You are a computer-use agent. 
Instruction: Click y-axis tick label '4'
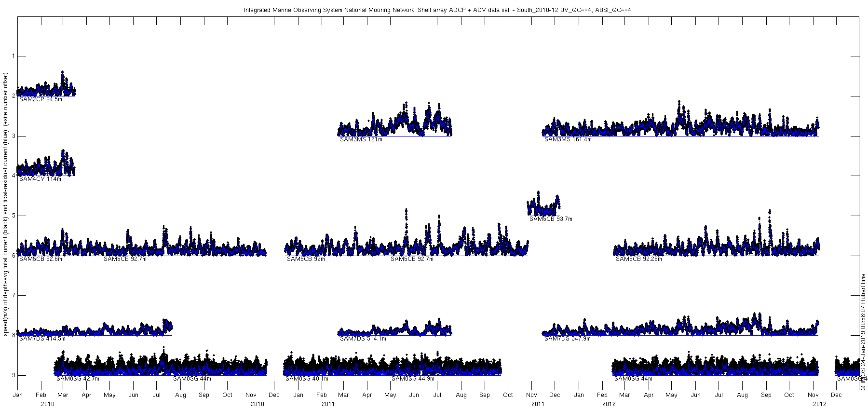[x=13, y=176]
